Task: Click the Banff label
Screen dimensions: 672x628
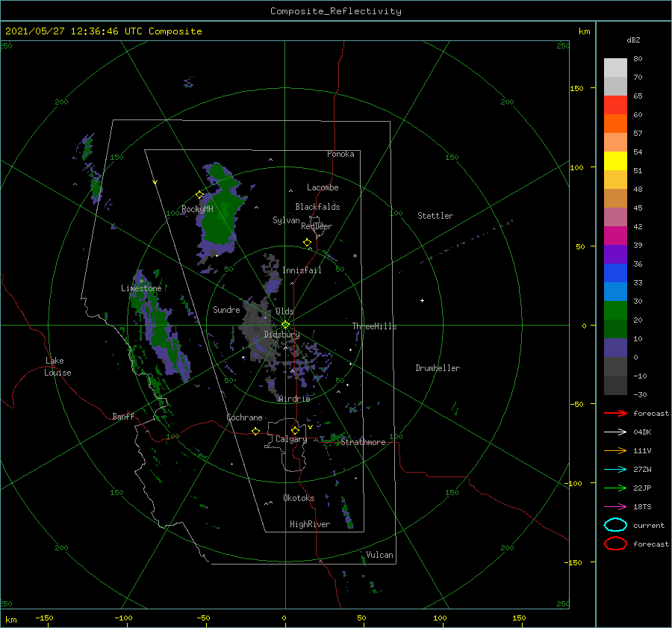Action: 123,416
